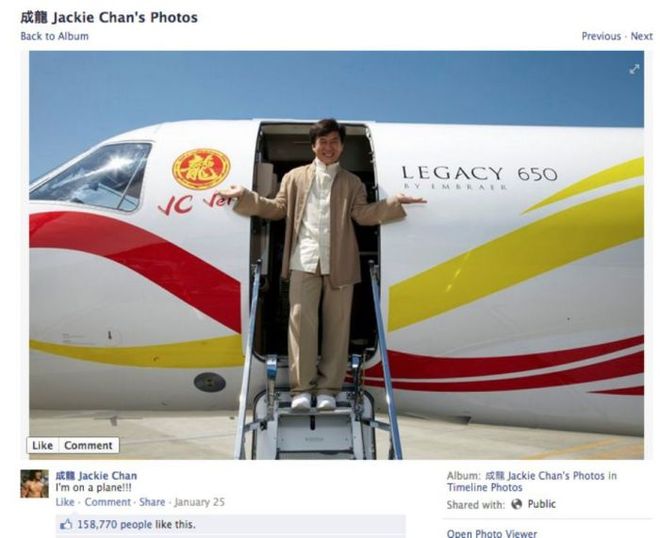The width and height of the screenshot is (660, 538).
Task: Click the main airplane photo
Action: (336, 255)
